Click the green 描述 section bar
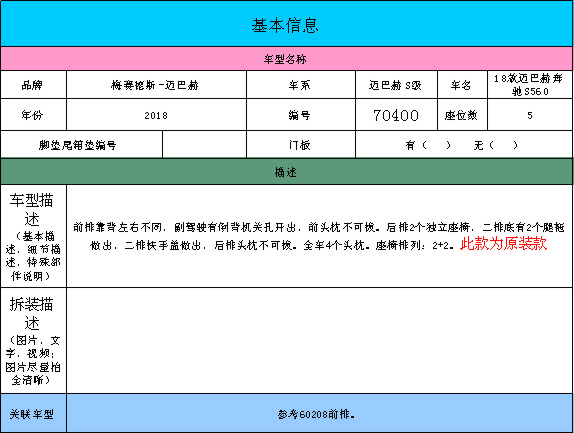The image size is (574, 433). click(x=286, y=172)
